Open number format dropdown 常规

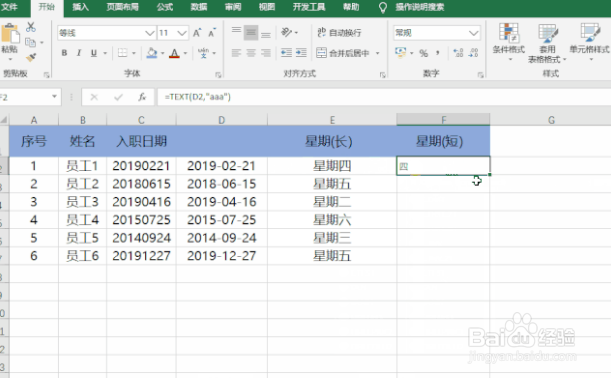(473, 33)
